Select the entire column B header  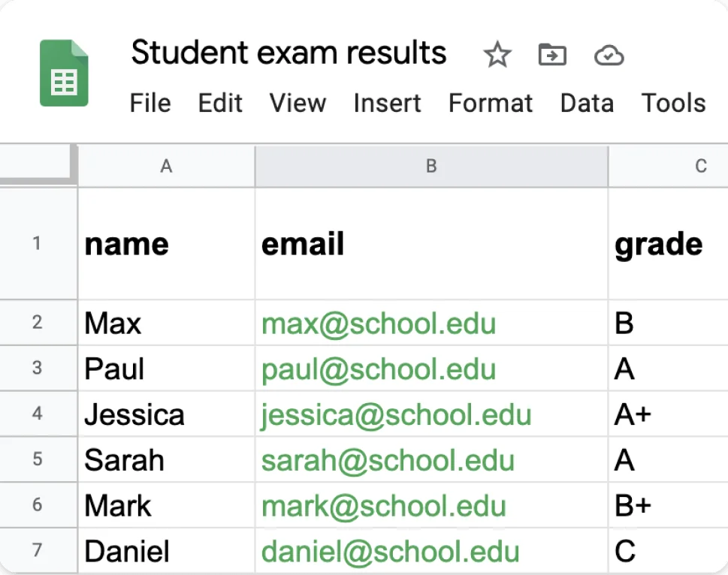(430, 166)
